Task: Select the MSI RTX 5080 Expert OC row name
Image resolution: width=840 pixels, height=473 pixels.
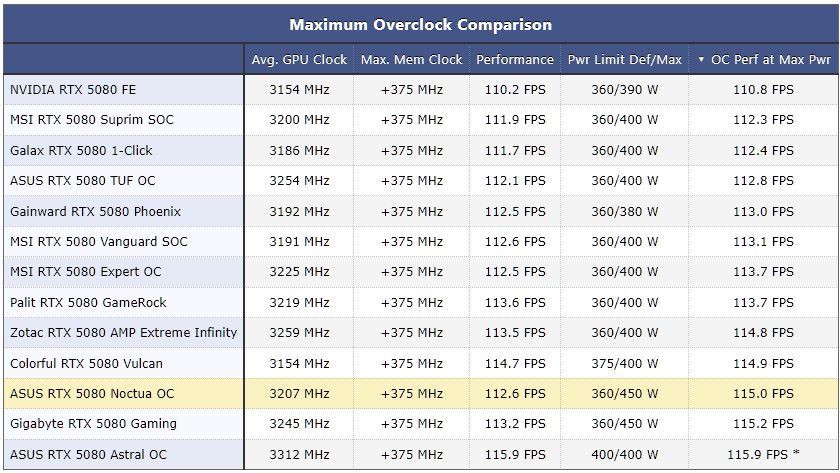Action: [85, 272]
